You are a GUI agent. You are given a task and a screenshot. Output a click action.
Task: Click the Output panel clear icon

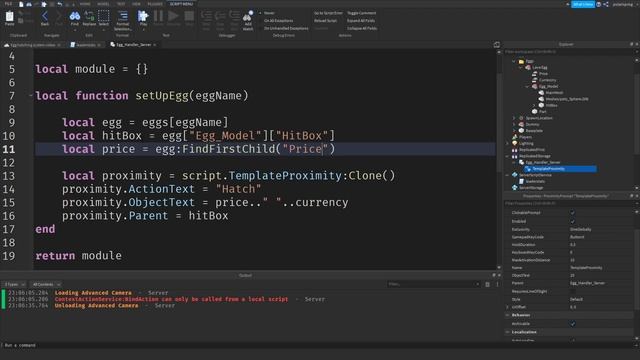tap(487, 284)
